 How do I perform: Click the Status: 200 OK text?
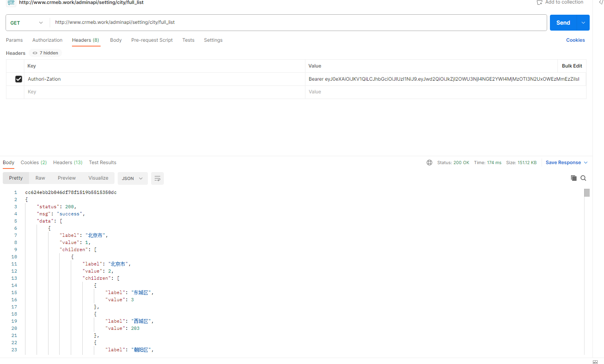pyautogui.click(x=453, y=163)
